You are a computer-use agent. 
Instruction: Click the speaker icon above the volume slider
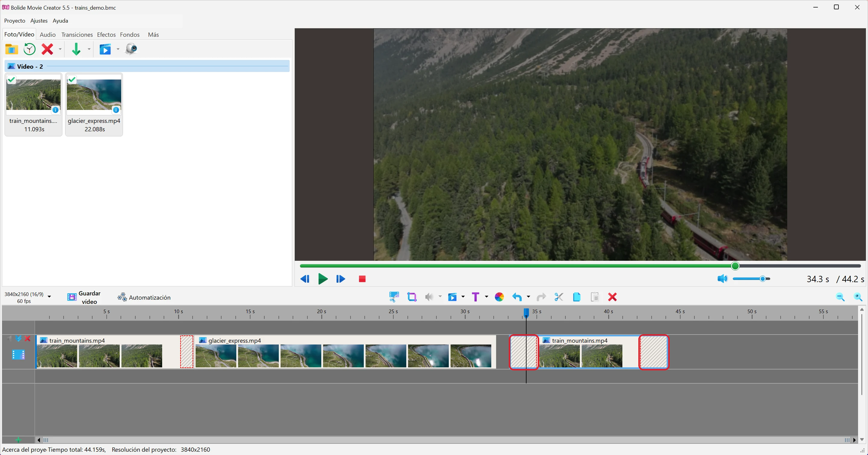pos(722,279)
